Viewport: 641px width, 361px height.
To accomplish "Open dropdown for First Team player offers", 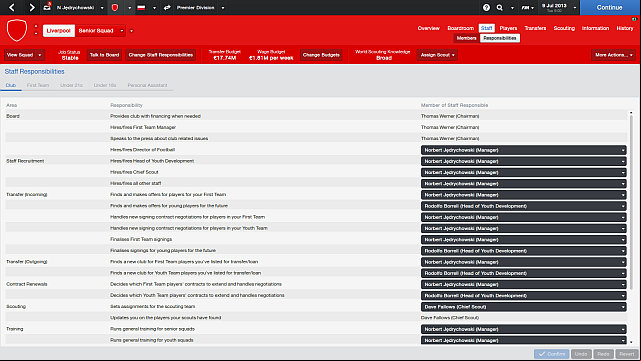I will pos(523,195).
